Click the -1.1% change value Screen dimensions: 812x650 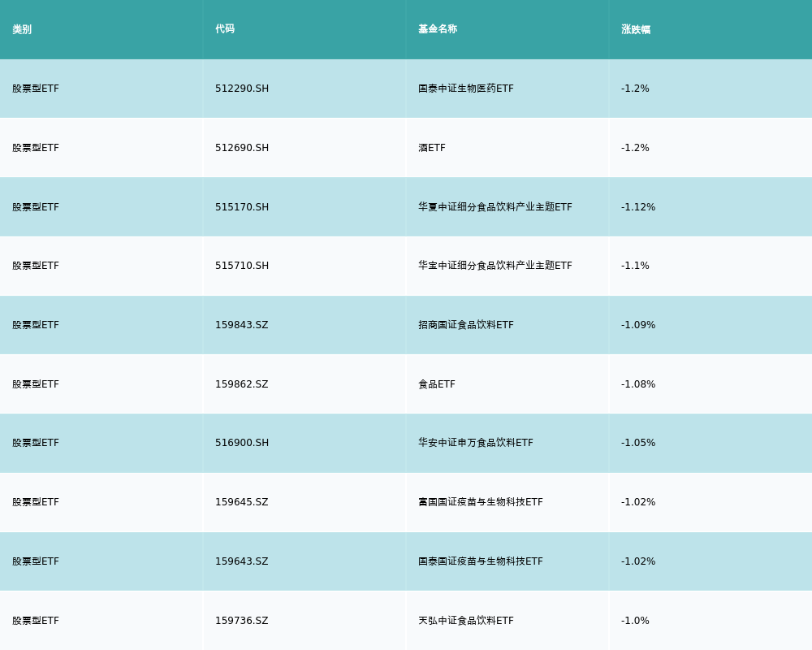[x=635, y=266]
